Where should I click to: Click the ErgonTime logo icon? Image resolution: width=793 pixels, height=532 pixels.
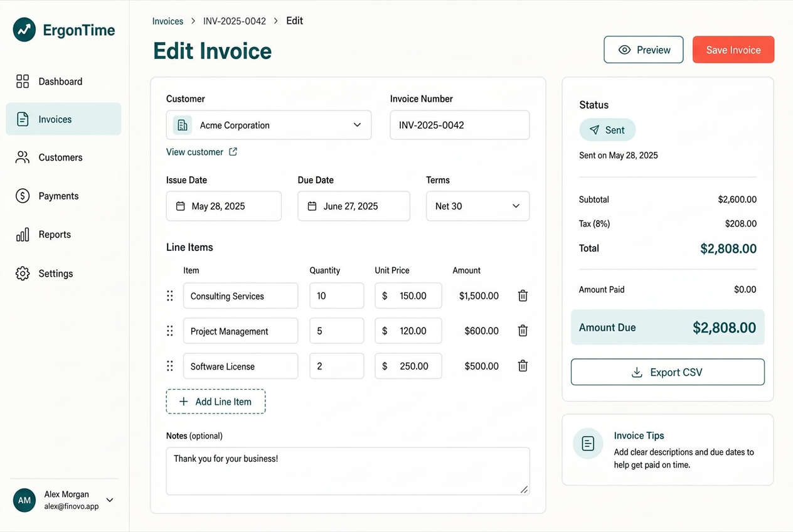(x=24, y=29)
